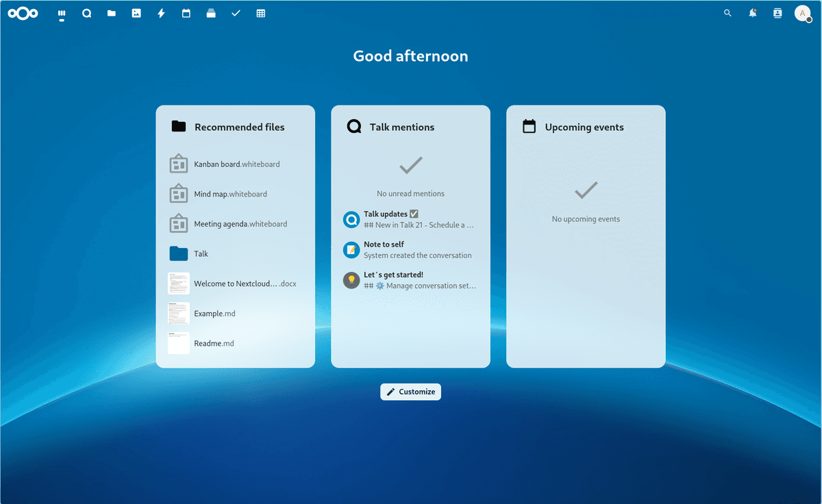Open the Deck app icon
The width and height of the screenshot is (822, 504).
click(211, 13)
